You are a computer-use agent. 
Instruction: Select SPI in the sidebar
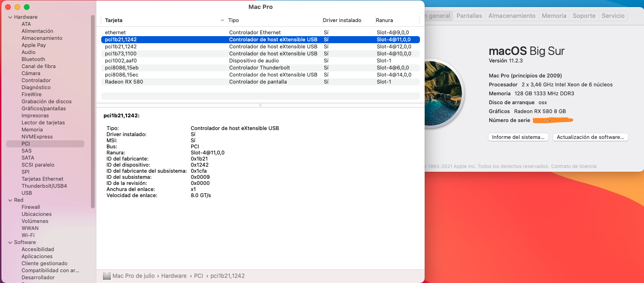[x=25, y=172]
